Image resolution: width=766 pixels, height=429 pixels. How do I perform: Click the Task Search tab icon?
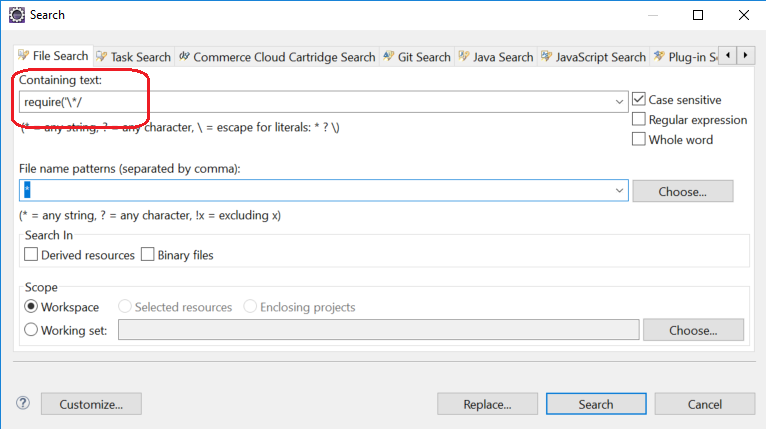102,57
